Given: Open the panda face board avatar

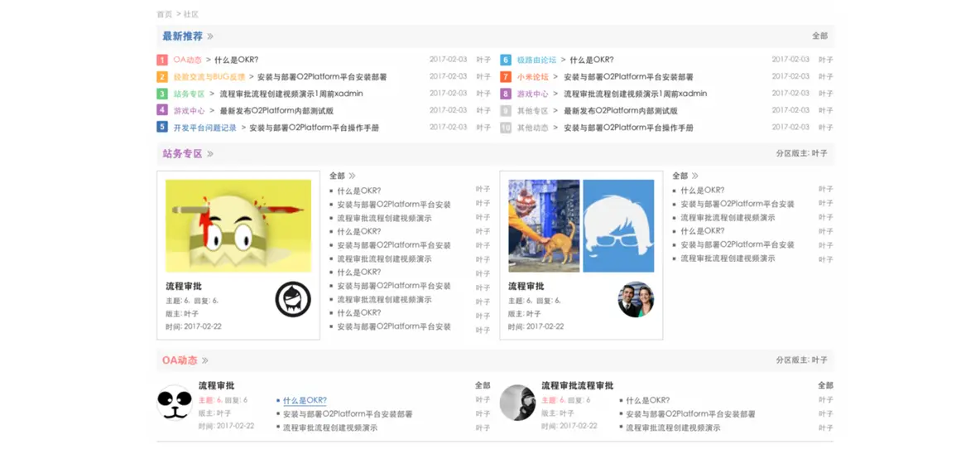Looking at the screenshot, I should point(175,402).
